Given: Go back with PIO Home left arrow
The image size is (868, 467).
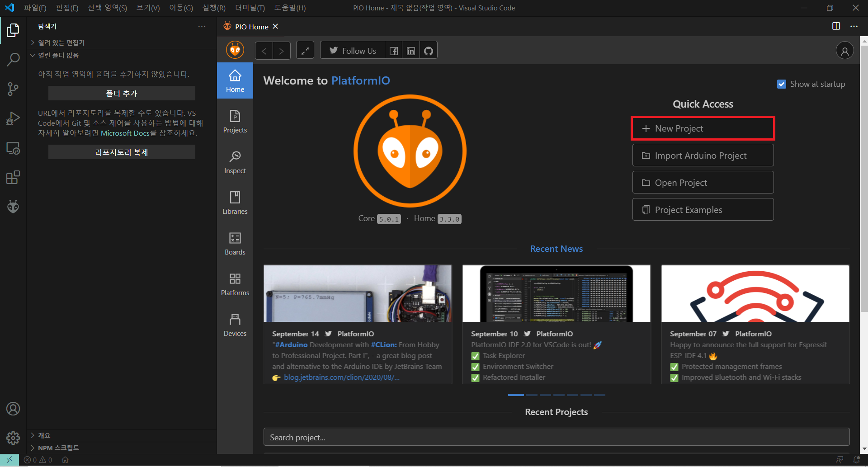Looking at the screenshot, I should tap(264, 51).
